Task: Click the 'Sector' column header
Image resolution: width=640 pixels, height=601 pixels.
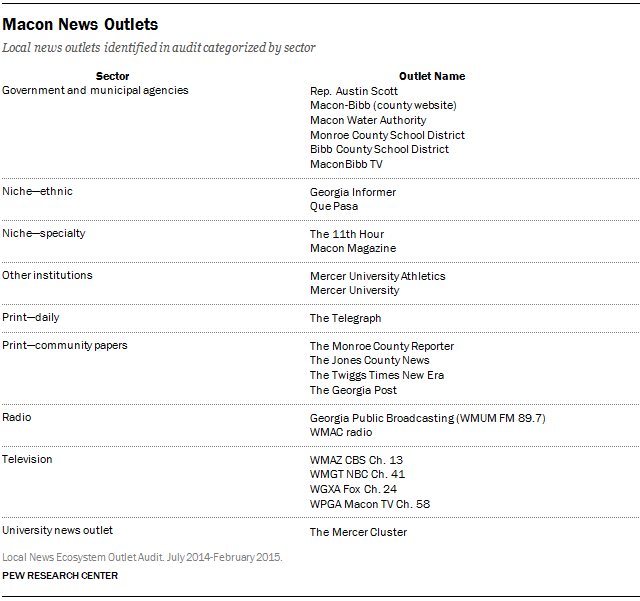Action: pos(112,76)
